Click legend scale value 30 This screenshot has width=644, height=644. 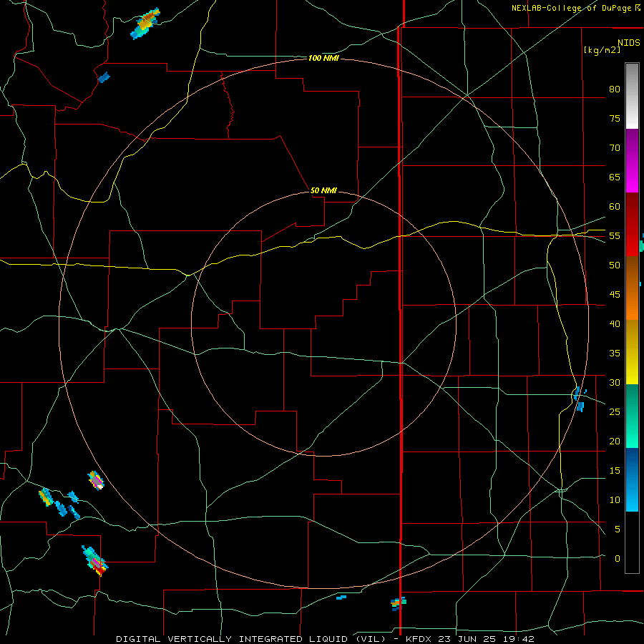[x=615, y=382]
